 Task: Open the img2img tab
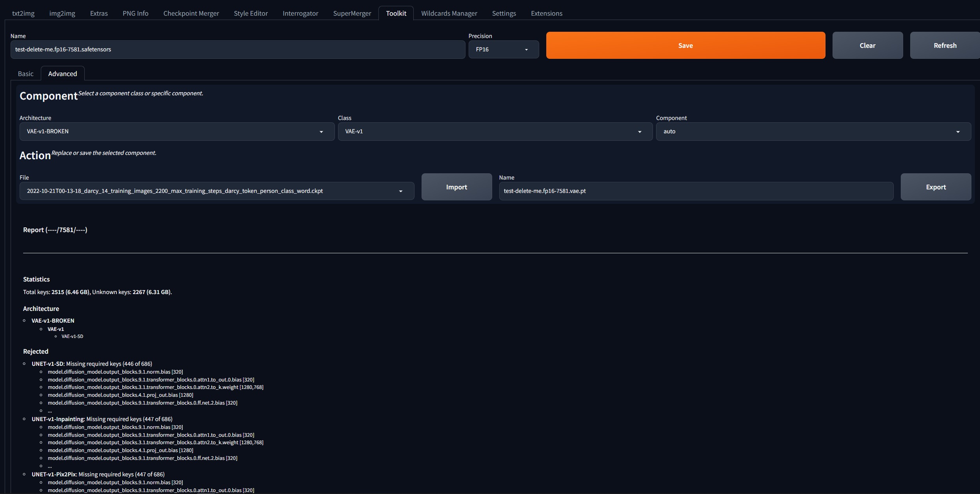(62, 13)
